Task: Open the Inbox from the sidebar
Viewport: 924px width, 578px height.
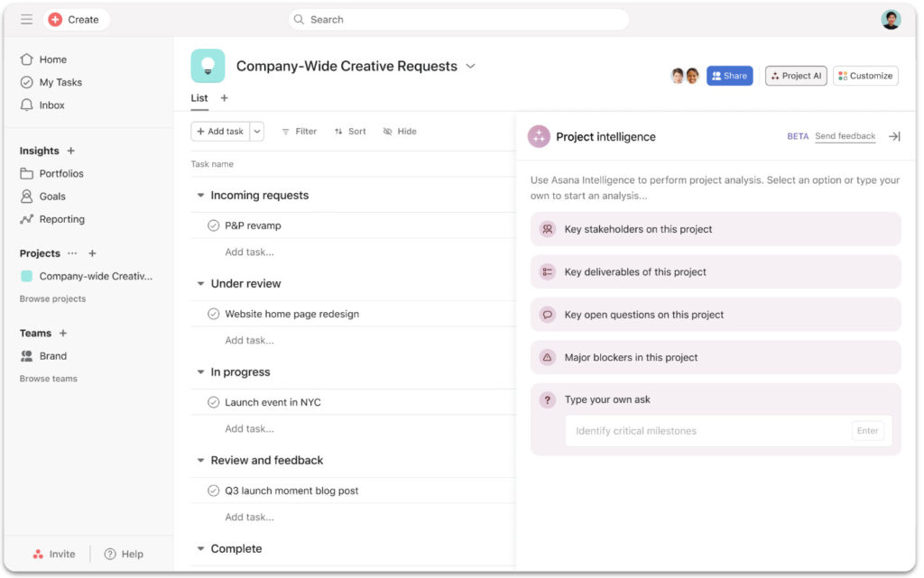Action: click(x=50, y=105)
